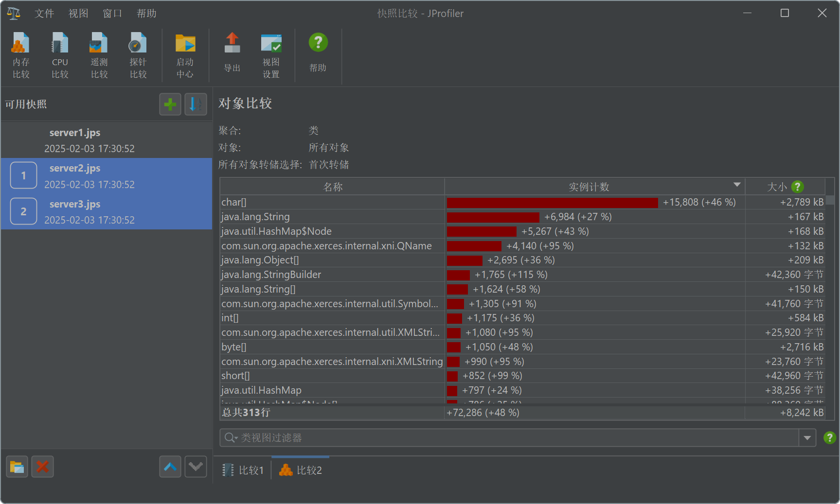Open the 启动中心 start center
Viewport: 840px width, 504px height.
[185, 55]
